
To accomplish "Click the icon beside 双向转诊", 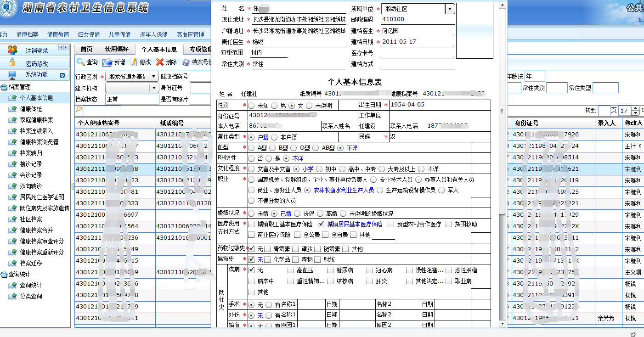I will (x=13, y=186).
